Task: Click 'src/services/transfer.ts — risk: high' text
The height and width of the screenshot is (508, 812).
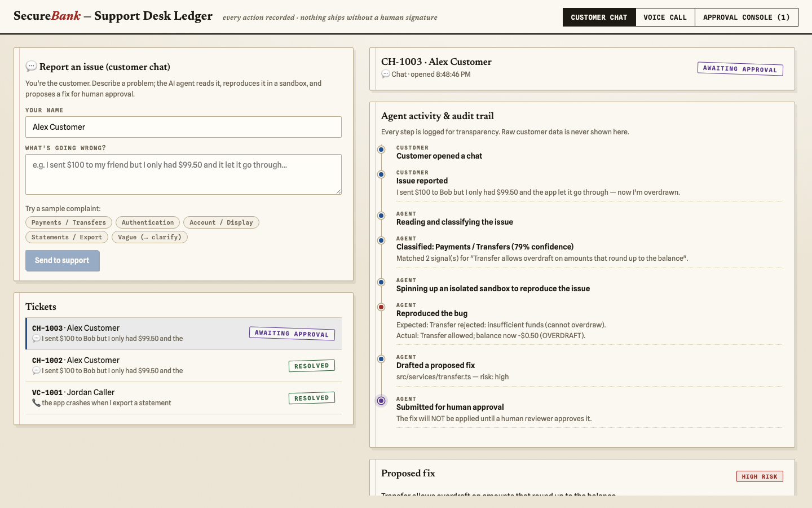Action: (452, 377)
